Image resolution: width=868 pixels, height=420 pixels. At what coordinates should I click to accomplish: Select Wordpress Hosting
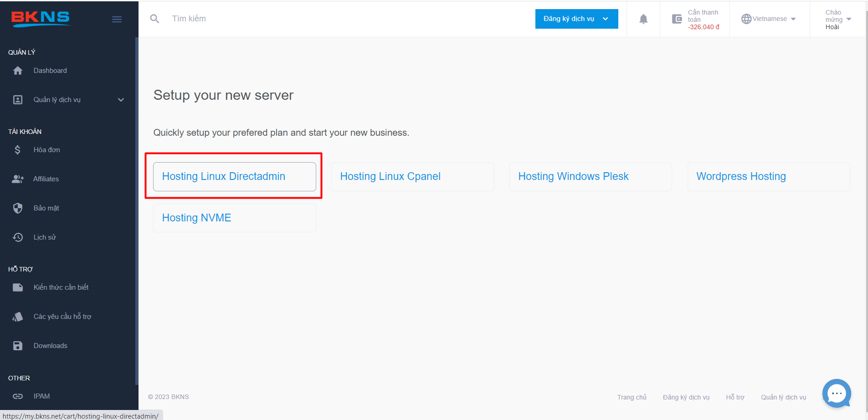[769, 177]
